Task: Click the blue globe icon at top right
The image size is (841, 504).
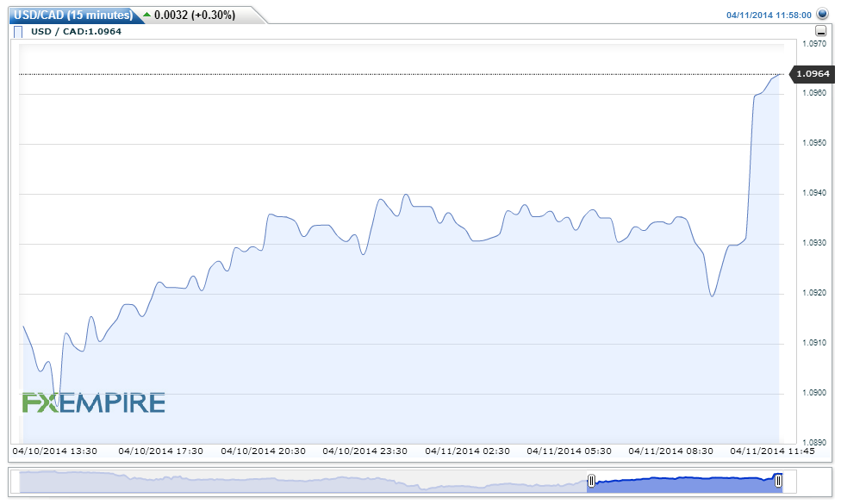Action: (822, 14)
